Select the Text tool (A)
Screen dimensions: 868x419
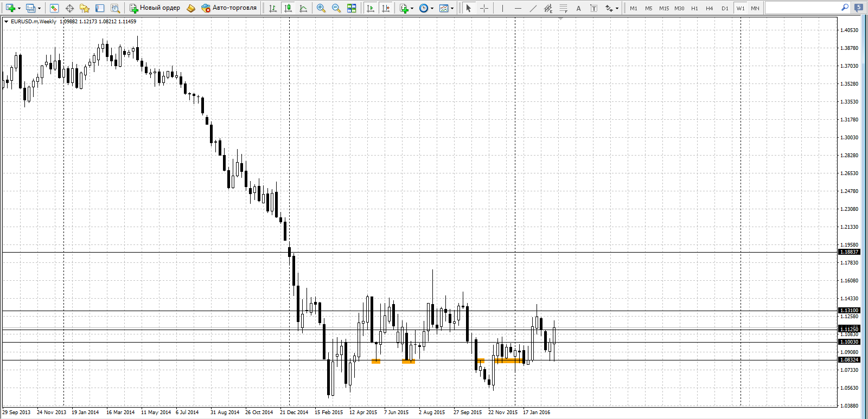coord(578,8)
